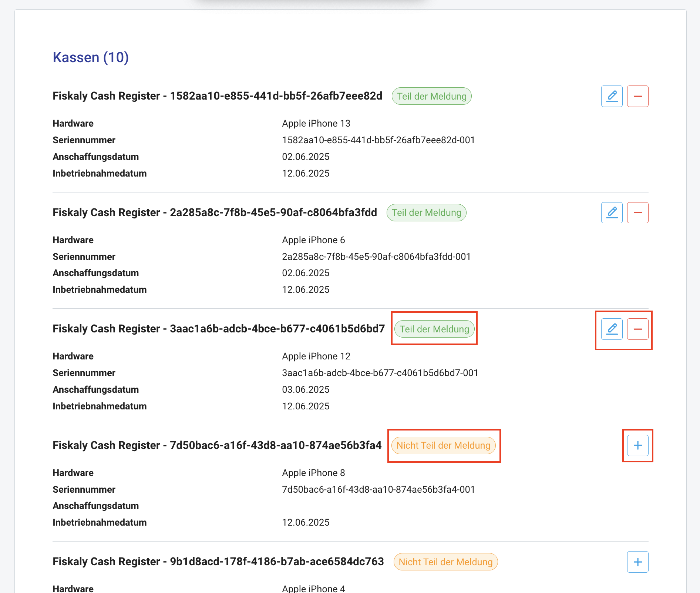Click title of Fiskaly Cash Register 9b1d8acd
Screen dimensions: 700x593
pos(218,562)
